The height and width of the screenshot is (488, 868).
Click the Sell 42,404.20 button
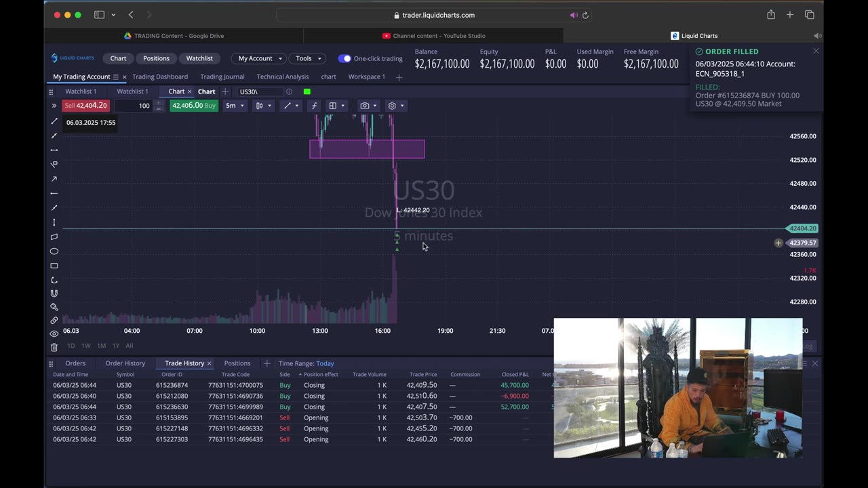[x=85, y=106]
